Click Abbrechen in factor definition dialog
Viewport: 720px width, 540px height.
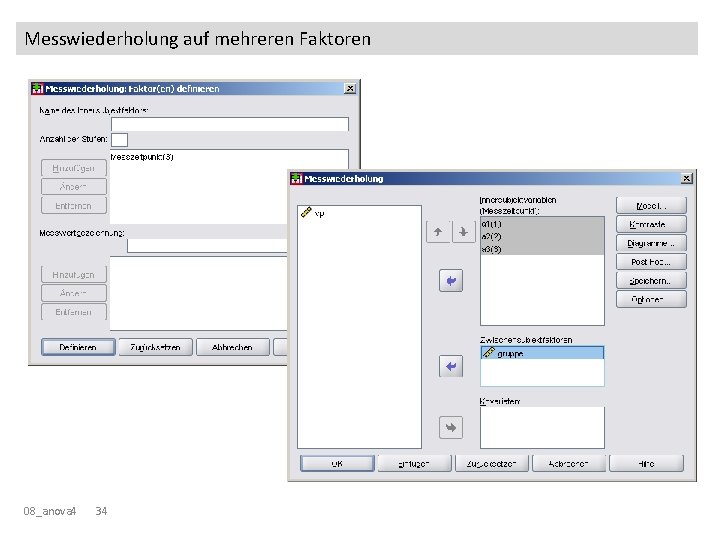point(232,347)
